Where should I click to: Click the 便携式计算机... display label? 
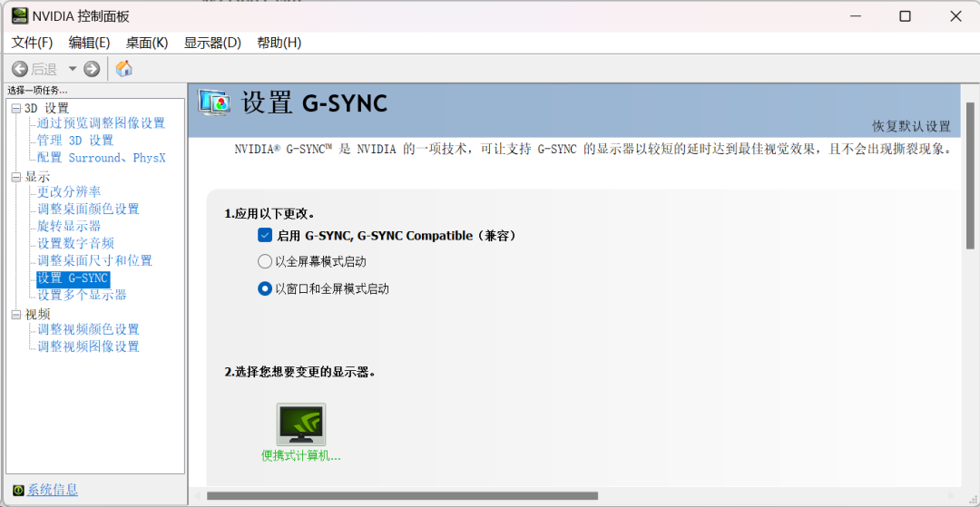click(301, 456)
